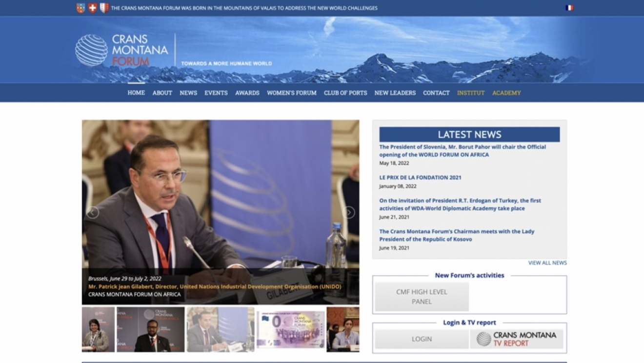This screenshot has width=644, height=363.
Task: Open the CLUB OF PORTS page
Action: tap(345, 93)
